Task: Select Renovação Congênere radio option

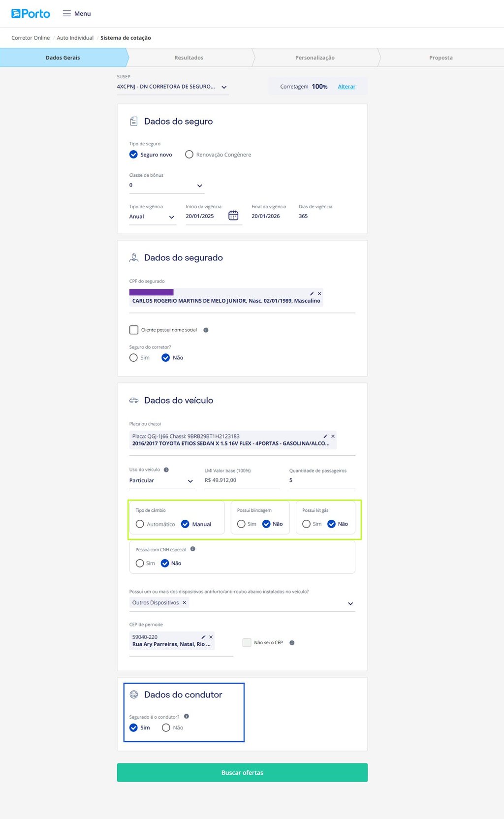Action: tap(189, 155)
